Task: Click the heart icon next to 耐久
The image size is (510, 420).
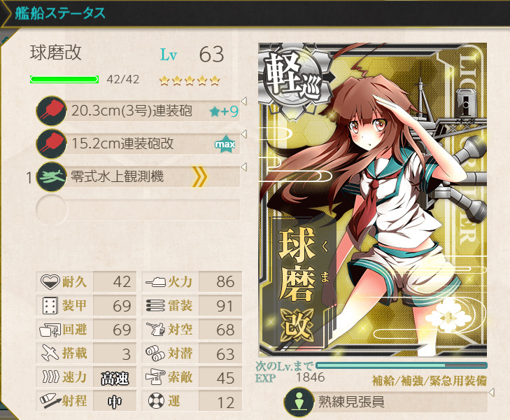Action: coord(50,281)
